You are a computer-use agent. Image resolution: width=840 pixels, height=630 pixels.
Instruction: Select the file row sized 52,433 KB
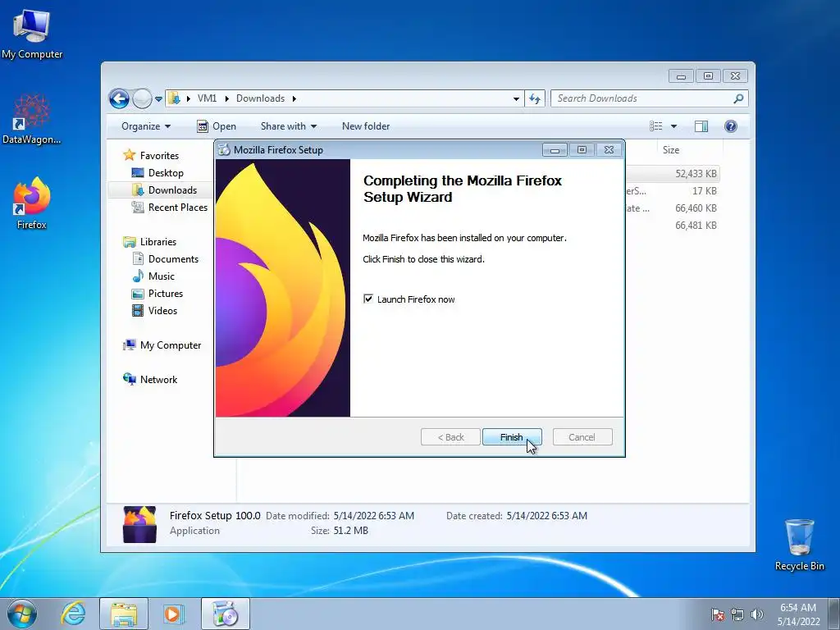pyautogui.click(x=673, y=174)
